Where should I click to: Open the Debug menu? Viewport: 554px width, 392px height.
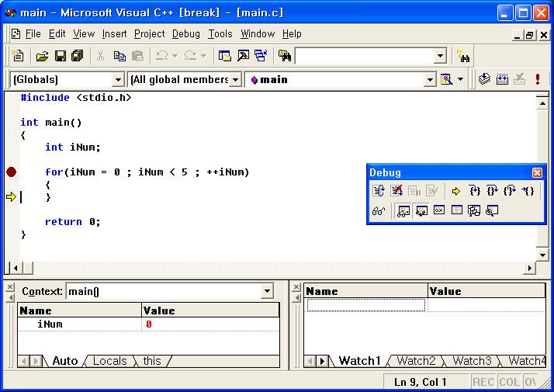pyautogui.click(x=186, y=34)
